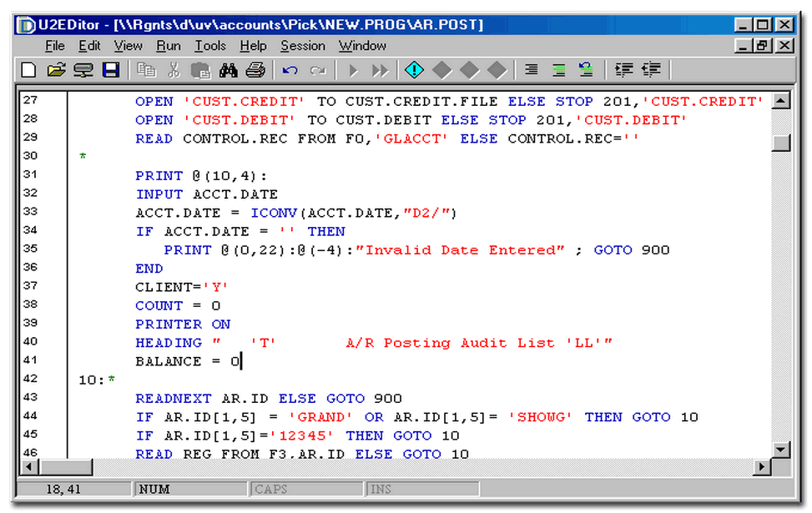Open the View menu choices

pyautogui.click(x=127, y=46)
